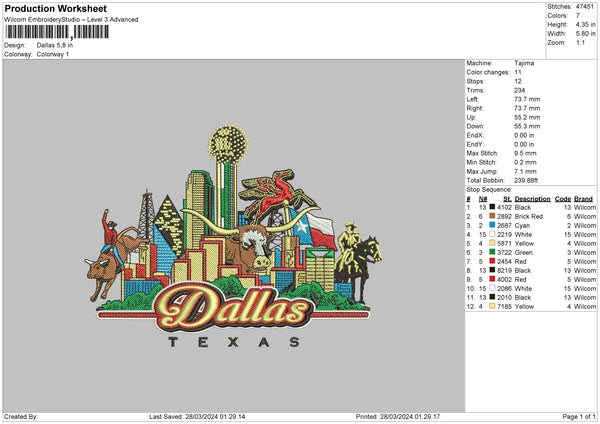This screenshot has height=424, width=600.
Task: Click the black swatch for thread 4102
Action: [492, 207]
